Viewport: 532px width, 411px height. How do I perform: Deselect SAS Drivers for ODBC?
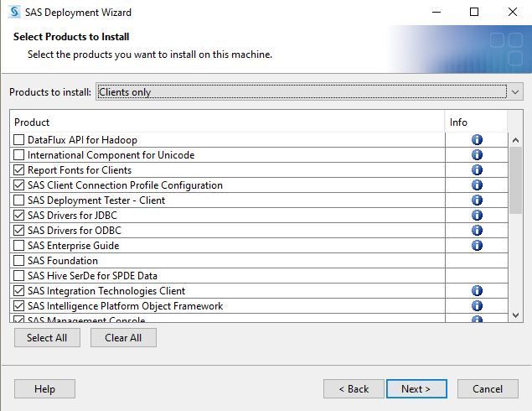[x=18, y=231]
